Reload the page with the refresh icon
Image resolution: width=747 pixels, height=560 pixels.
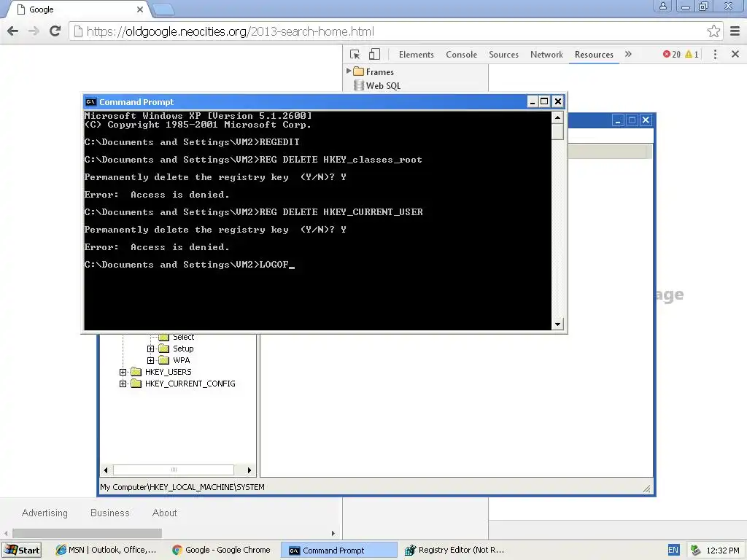click(x=55, y=31)
